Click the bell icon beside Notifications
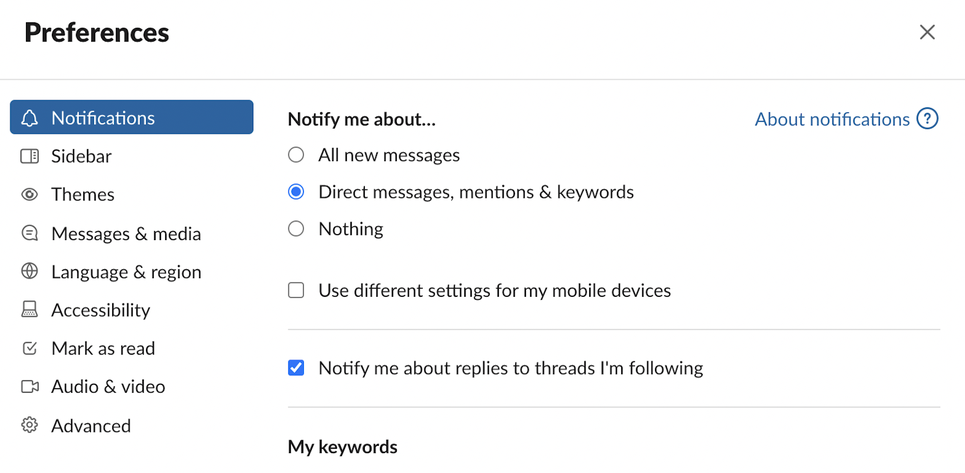This screenshot has height=473, width=965. (x=30, y=117)
